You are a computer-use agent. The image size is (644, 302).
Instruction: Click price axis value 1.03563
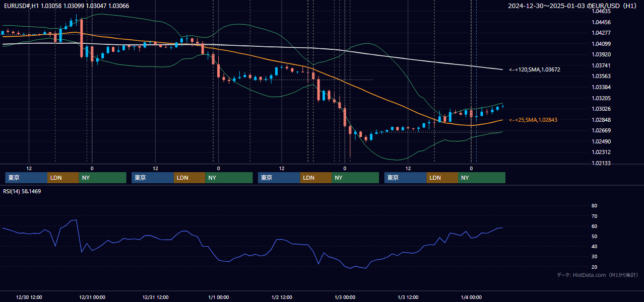(601, 76)
